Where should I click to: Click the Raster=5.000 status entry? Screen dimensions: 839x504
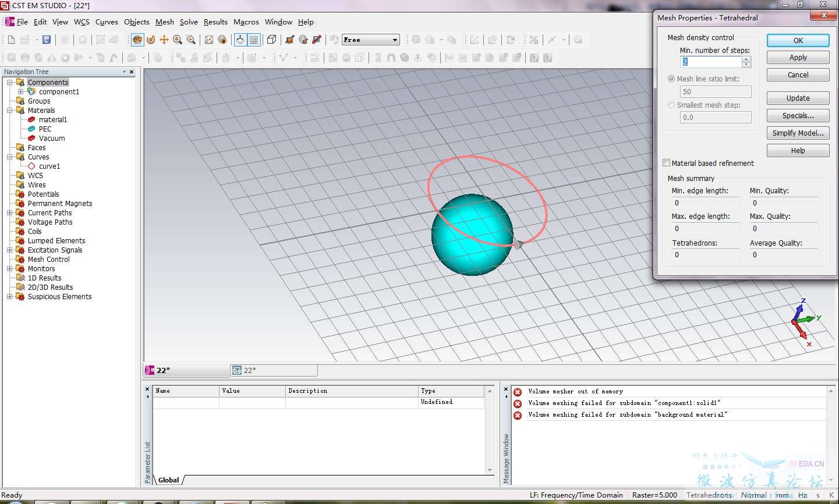654,495
